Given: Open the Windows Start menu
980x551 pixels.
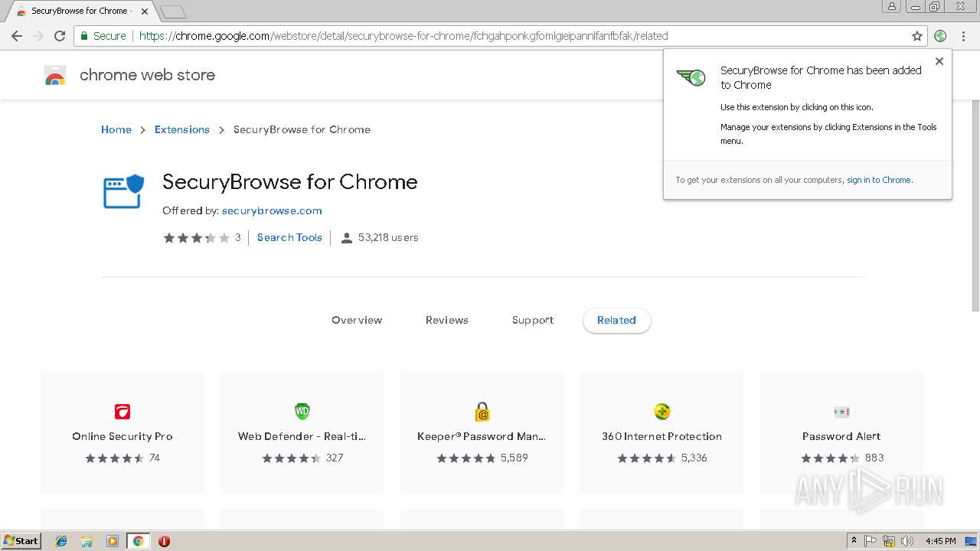Looking at the screenshot, I should tap(21, 541).
